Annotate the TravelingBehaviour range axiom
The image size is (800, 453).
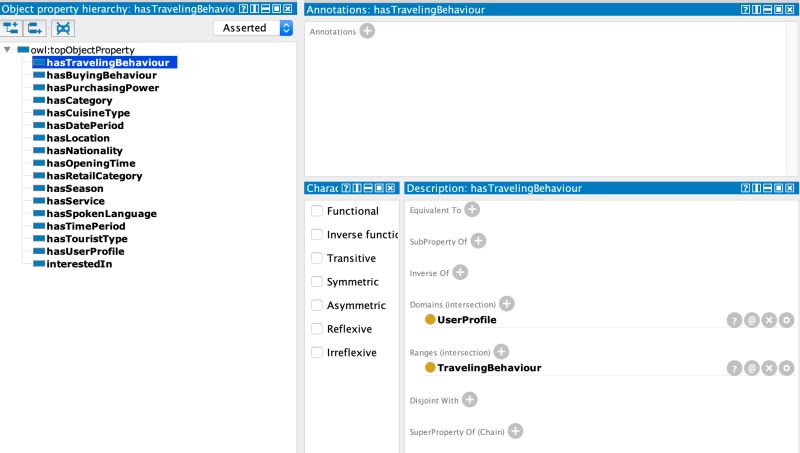pyautogui.click(x=752, y=368)
